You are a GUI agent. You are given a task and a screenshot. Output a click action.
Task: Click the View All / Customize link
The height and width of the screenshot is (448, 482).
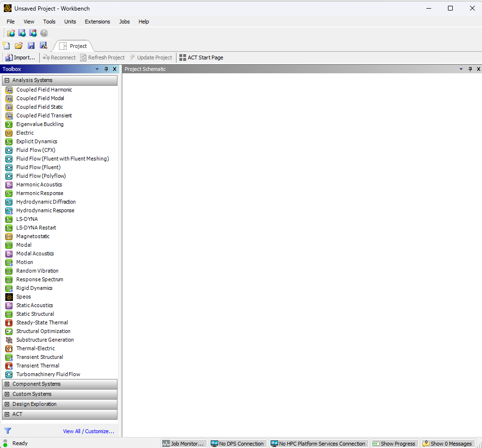point(89,431)
